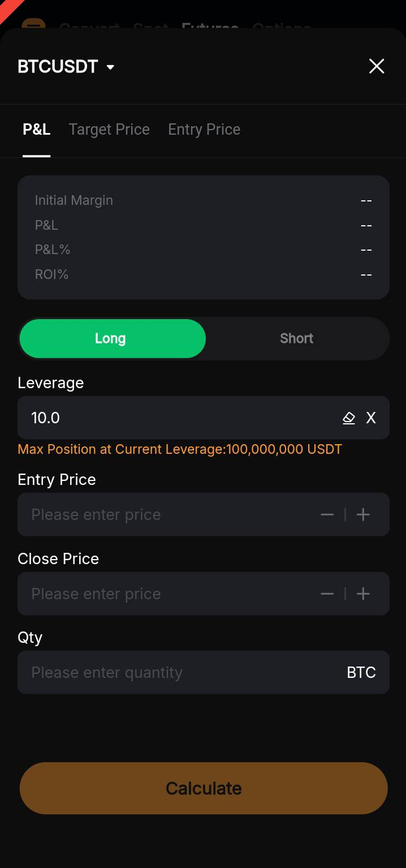Open the BTCUSDT pair dropdown
This screenshot has width=406, height=868.
pos(58,67)
